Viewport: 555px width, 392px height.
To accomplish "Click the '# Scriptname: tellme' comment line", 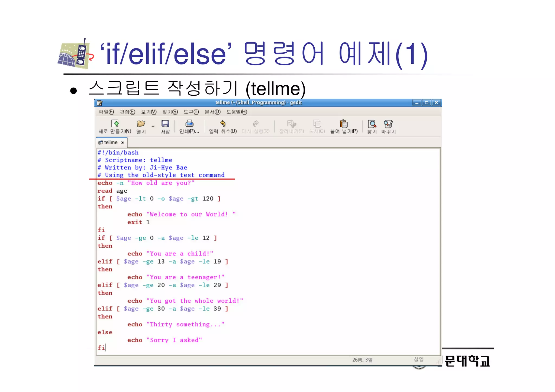I will [135, 160].
